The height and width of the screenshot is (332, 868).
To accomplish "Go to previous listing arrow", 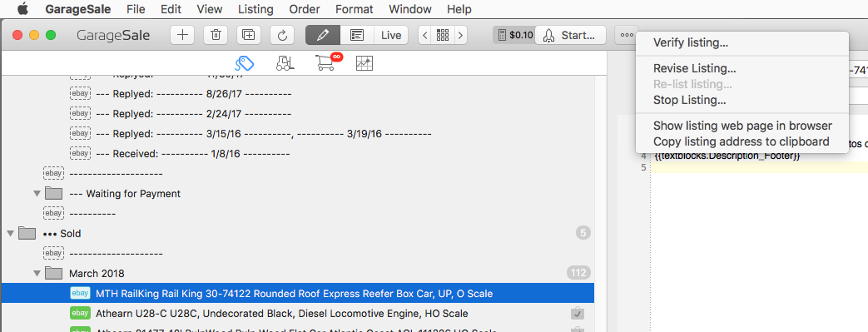I will click(x=424, y=35).
